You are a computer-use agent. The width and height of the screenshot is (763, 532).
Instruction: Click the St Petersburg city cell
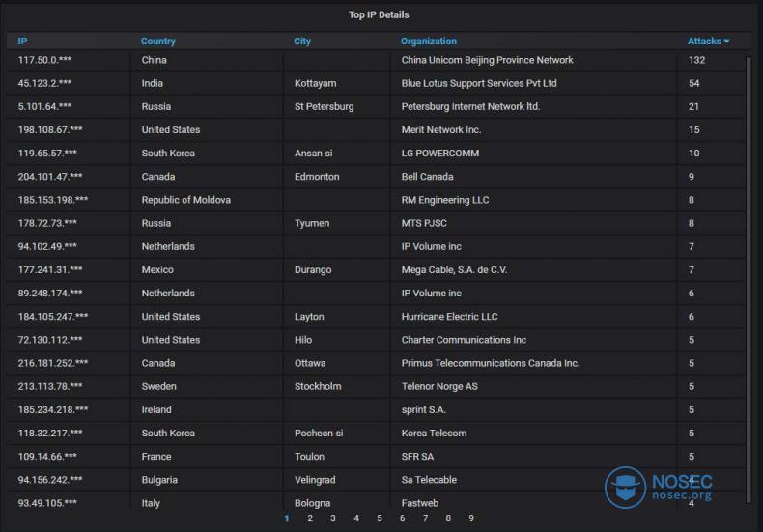point(324,106)
